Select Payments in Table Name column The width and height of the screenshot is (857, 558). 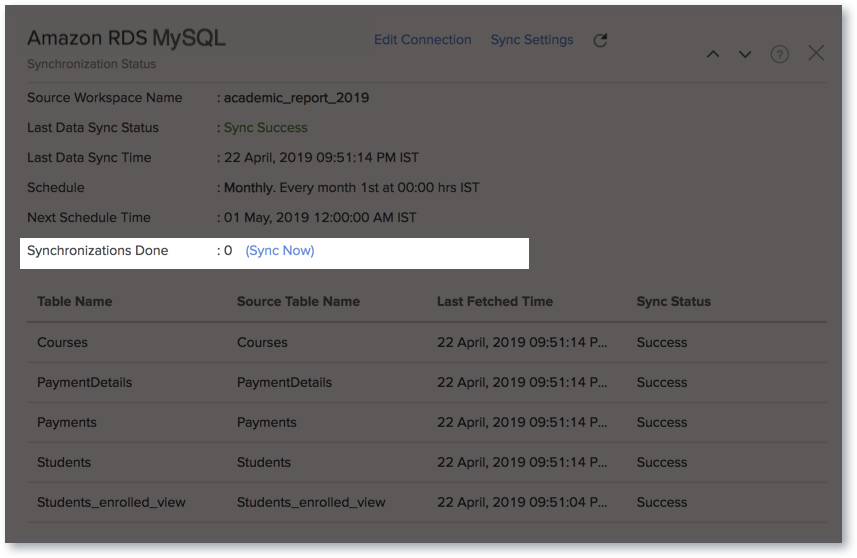tap(67, 422)
